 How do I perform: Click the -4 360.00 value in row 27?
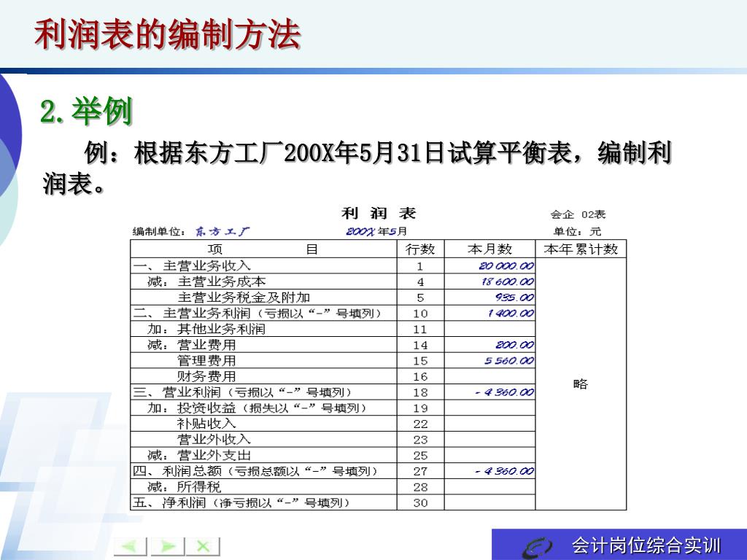point(504,471)
